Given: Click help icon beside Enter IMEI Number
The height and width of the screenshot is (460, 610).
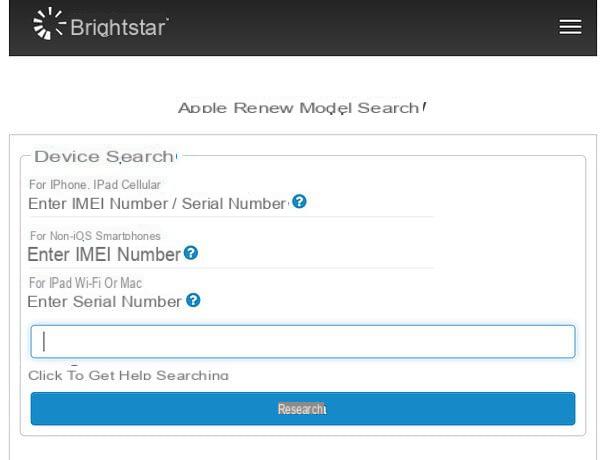Looking at the screenshot, I should point(191,253).
